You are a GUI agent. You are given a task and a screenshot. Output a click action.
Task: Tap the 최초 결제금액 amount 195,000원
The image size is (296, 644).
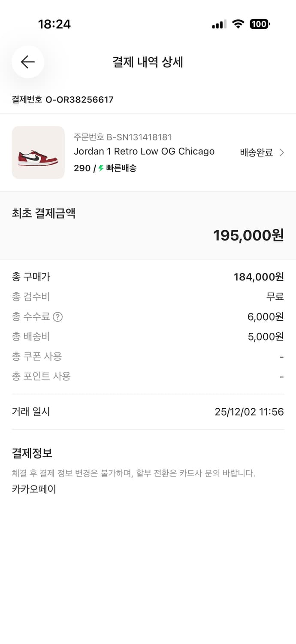coord(248,235)
